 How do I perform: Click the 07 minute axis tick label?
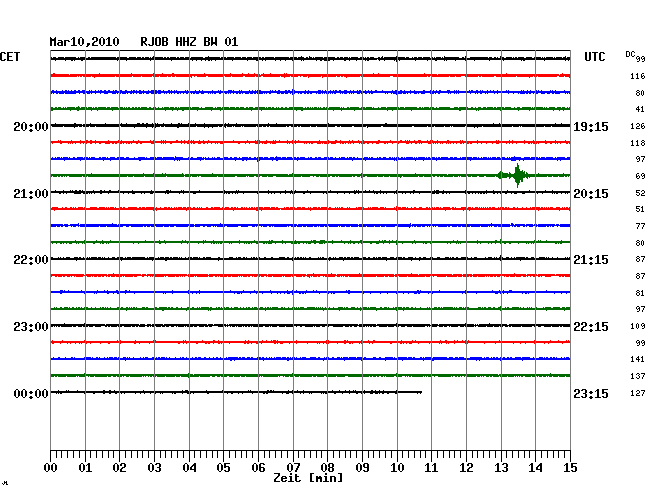tap(293, 468)
